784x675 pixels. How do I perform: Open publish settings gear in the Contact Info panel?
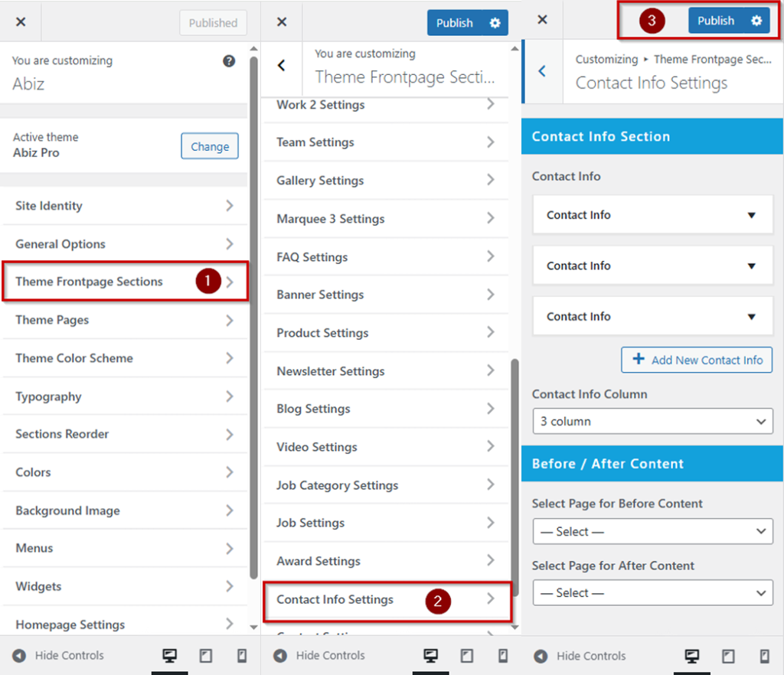click(x=756, y=21)
